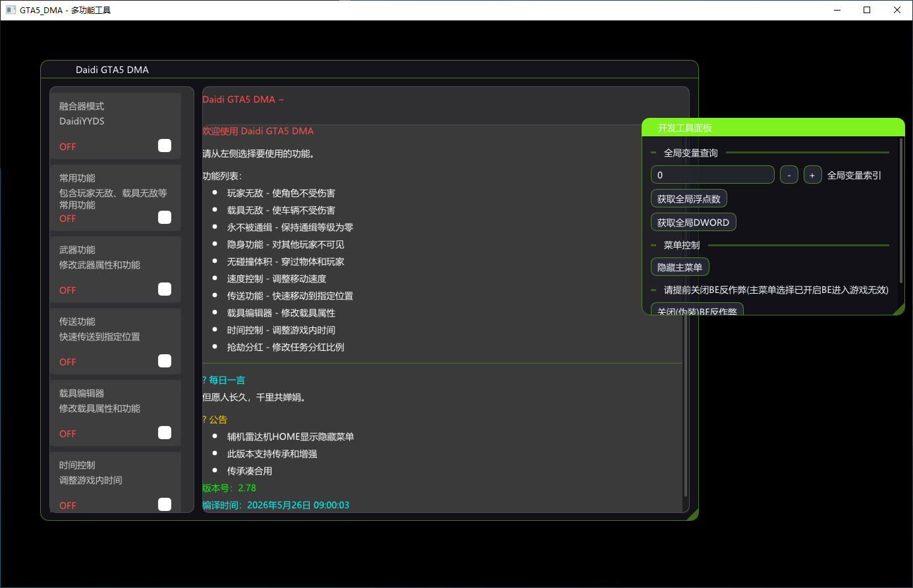Click the 获取全局浮点数 button
The width and height of the screenshot is (913, 588).
click(x=688, y=199)
